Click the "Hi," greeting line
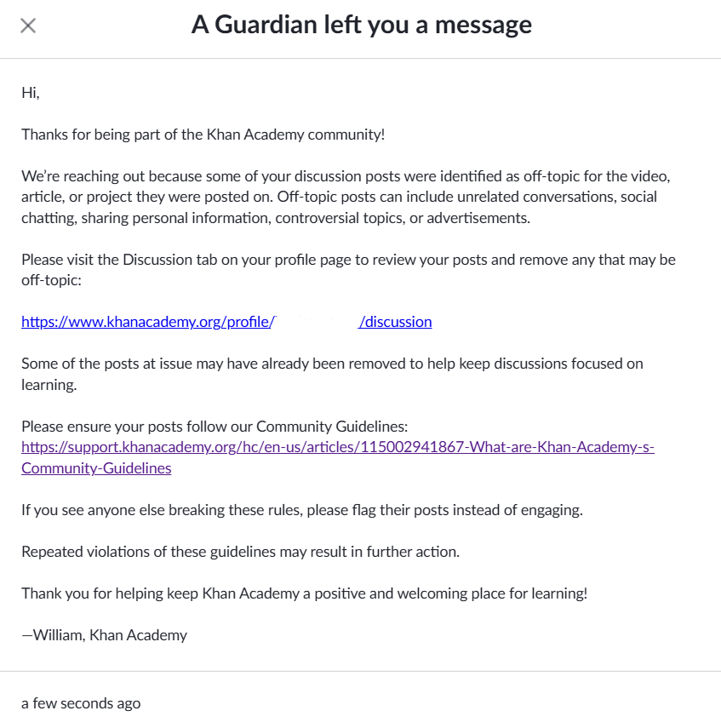 pos(31,93)
